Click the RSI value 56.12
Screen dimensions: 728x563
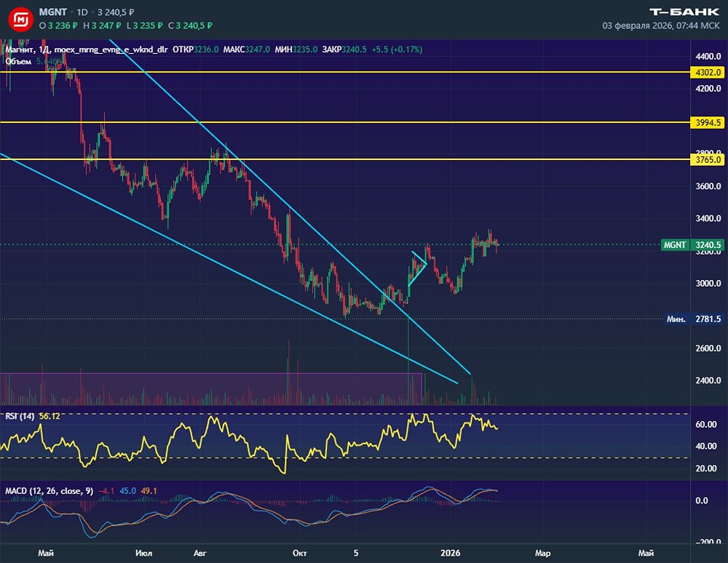[50, 416]
